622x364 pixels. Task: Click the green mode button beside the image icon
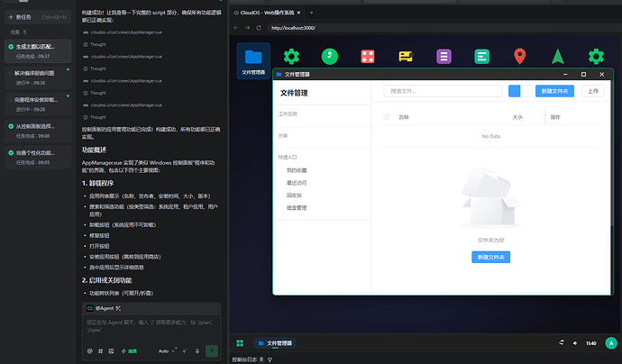[x=129, y=350]
